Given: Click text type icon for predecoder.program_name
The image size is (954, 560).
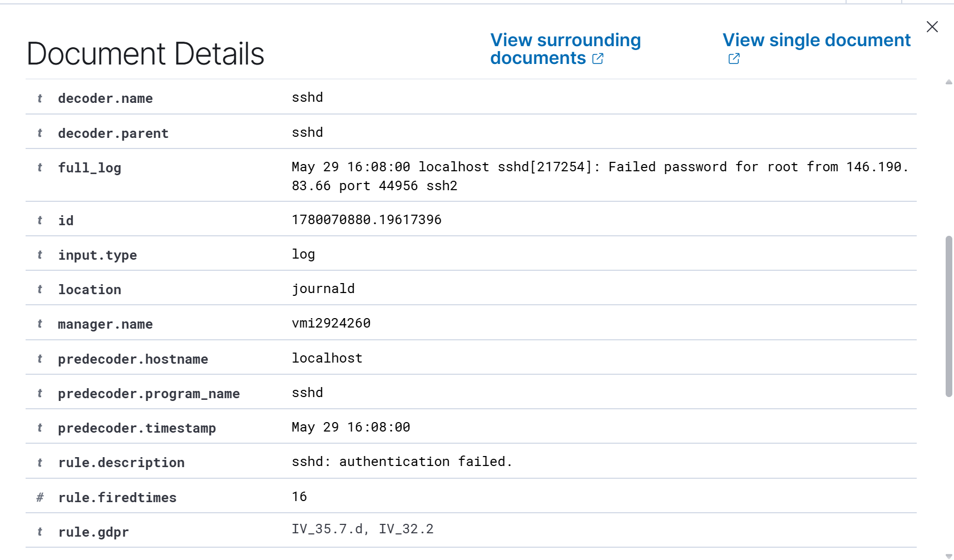Looking at the screenshot, I should tap(39, 393).
